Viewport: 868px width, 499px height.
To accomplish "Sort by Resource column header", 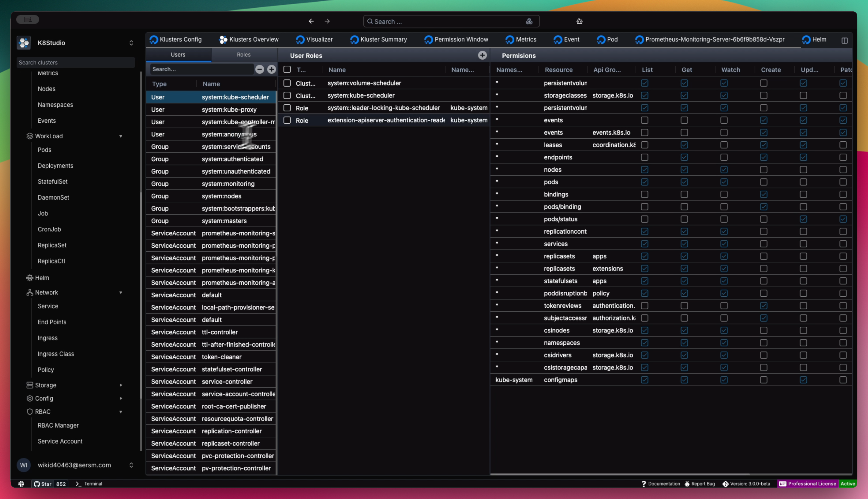I will [559, 70].
